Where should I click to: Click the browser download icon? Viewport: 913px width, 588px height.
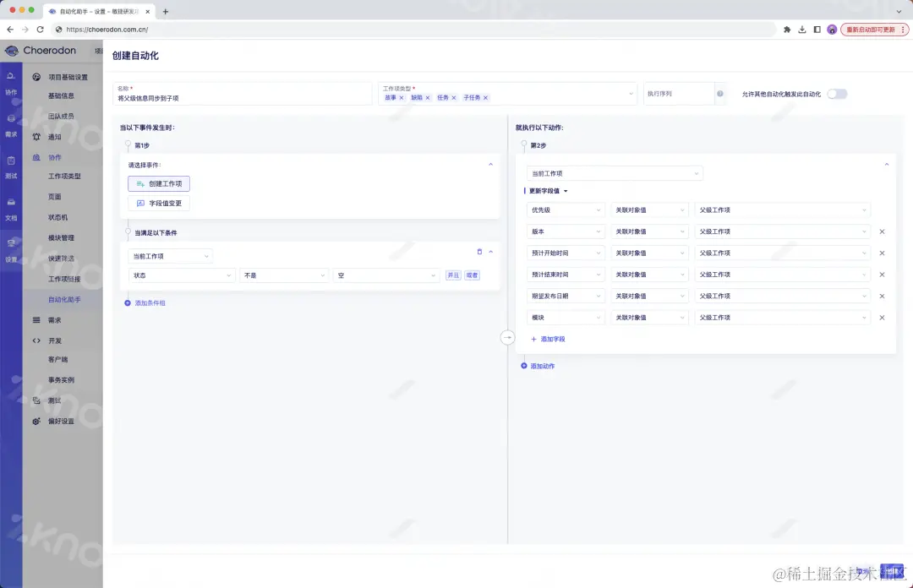tap(802, 30)
